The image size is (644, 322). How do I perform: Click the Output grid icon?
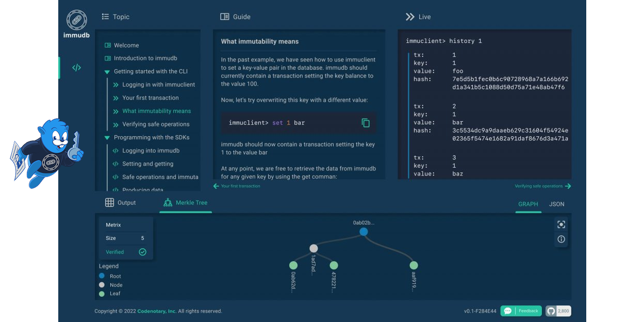[x=109, y=203]
